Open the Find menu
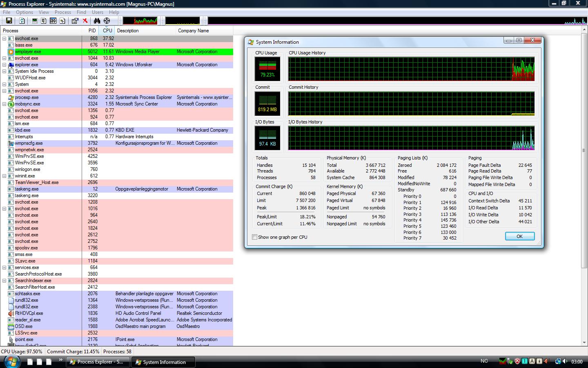This screenshot has width=588, height=368. pyautogui.click(x=81, y=12)
